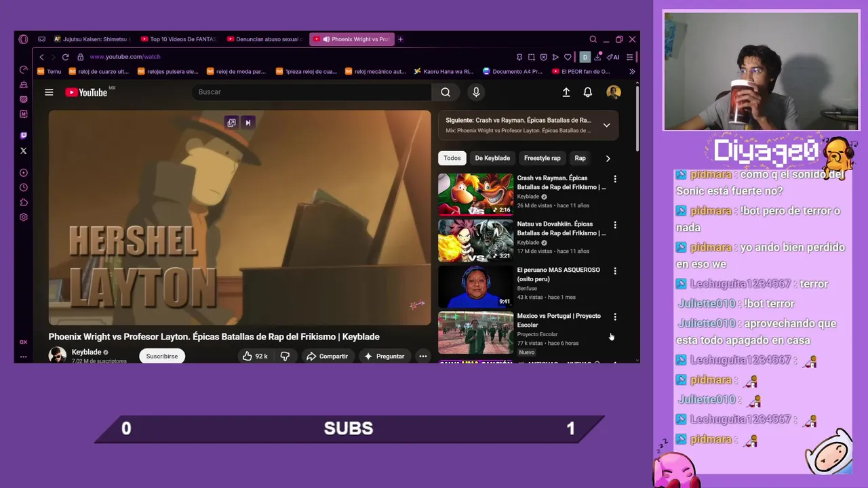Open the Temu bookmark

tap(50, 71)
